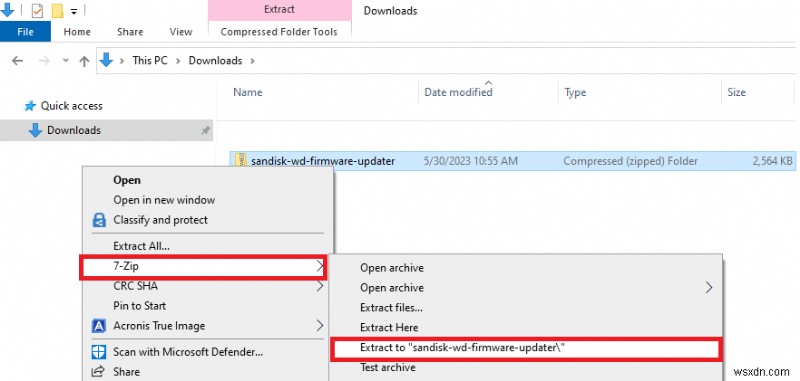
Task: Click the New folder quick access icon
Action: (57, 10)
